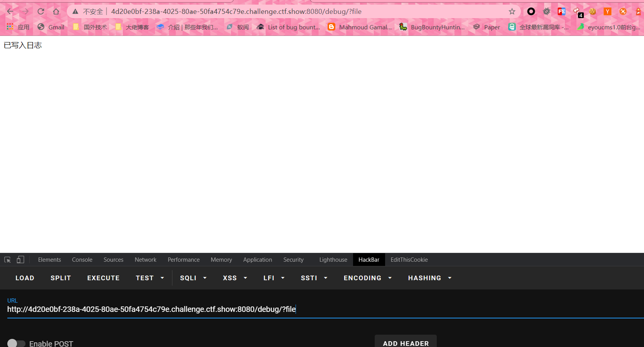Open the cookie extension icon
Viewport: 644px width, 347px height.
pos(593,12)
